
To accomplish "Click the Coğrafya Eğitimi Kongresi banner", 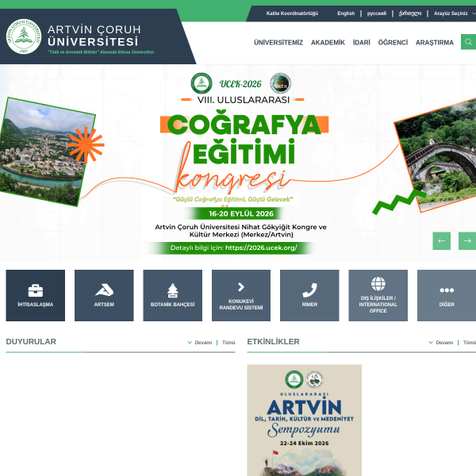I will click(238, 163).
